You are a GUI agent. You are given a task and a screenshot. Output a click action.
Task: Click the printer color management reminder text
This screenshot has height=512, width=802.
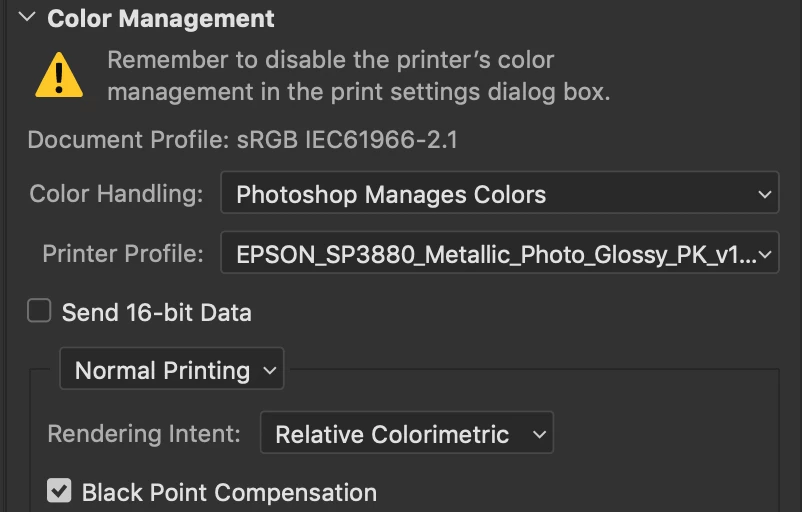(x=358, y=76)
